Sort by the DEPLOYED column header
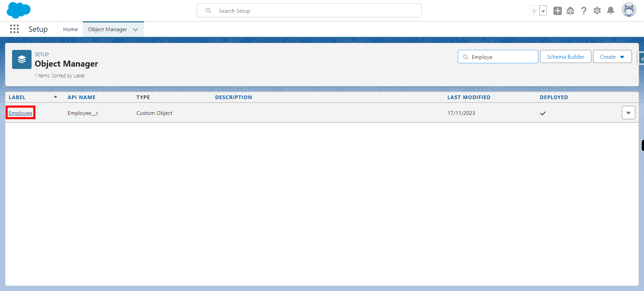This screenshot has width=644, height=291. click(554, 97)
